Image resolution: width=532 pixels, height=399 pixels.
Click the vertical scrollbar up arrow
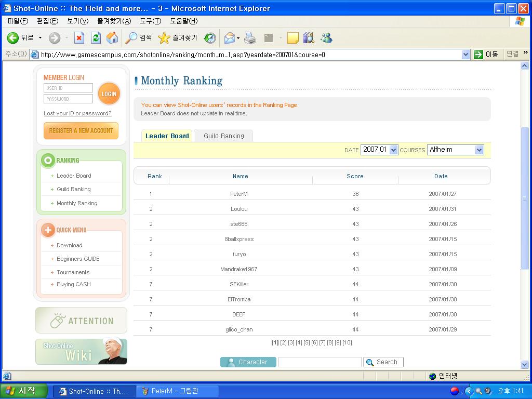(525, 66)
